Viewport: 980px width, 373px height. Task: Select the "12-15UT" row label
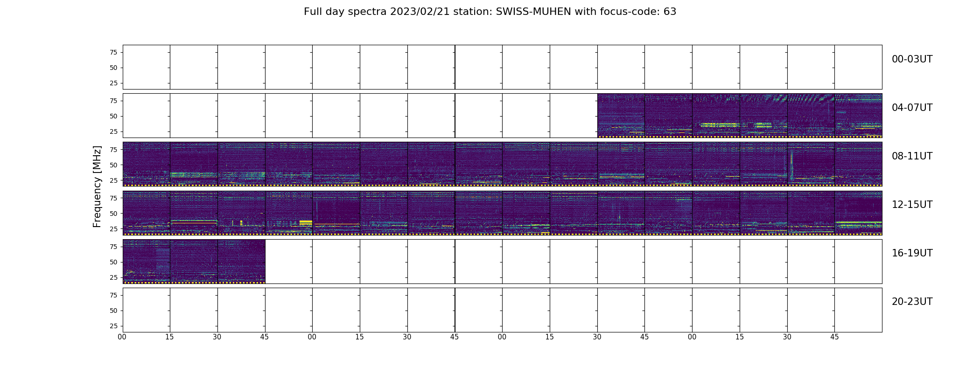tap(912, 205)
